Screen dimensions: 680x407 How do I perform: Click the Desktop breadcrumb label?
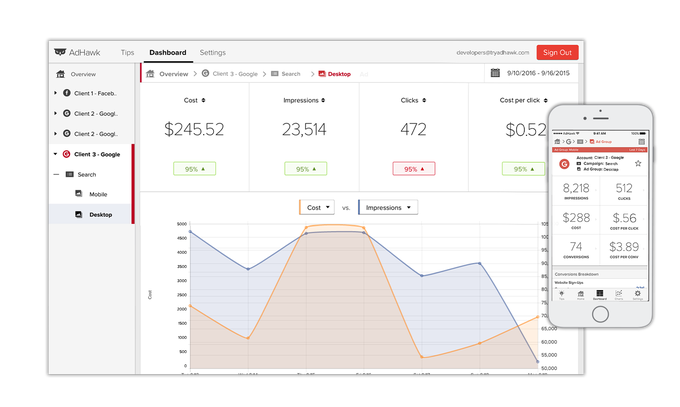tap(339, 74)
